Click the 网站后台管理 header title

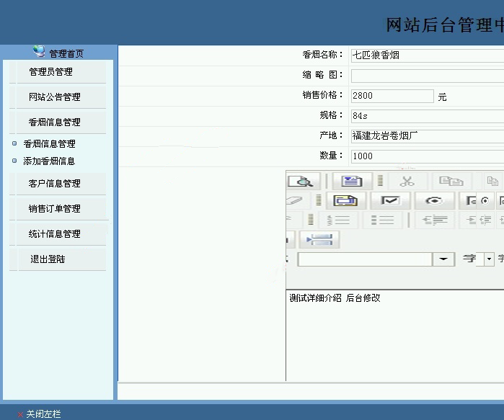445,25
